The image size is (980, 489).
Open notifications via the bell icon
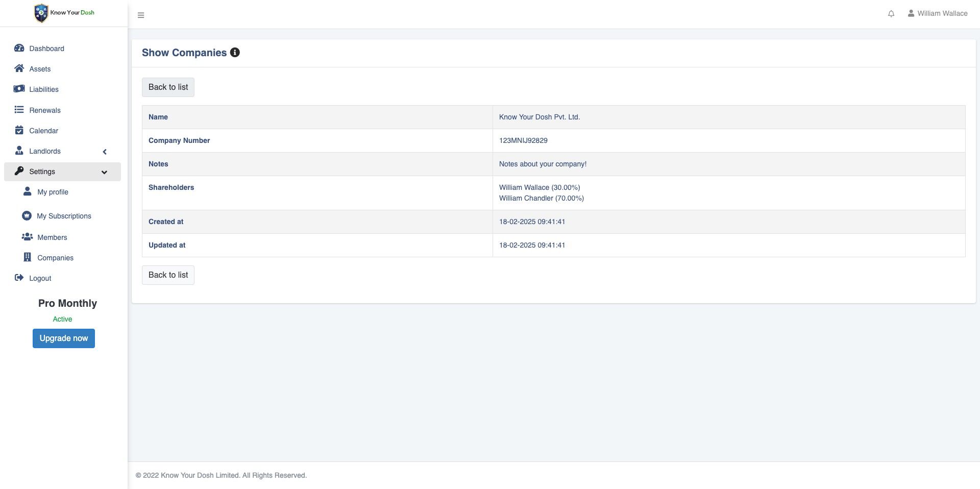tap(891, 14)
